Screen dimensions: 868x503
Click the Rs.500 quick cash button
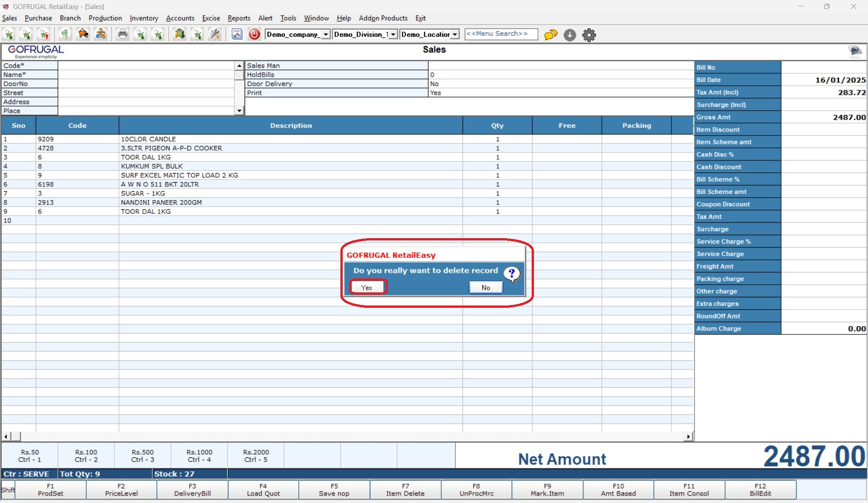click(x=142, y=456)
